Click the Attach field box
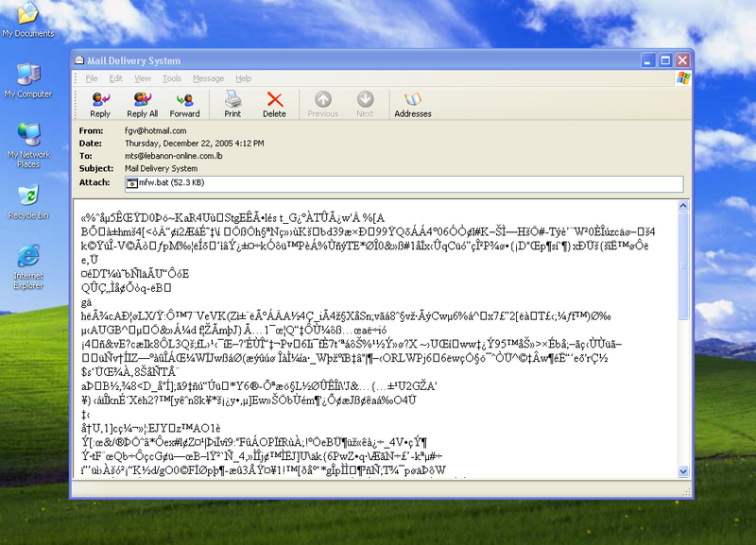Screen dimensions: 756x545 click(404, 183)
